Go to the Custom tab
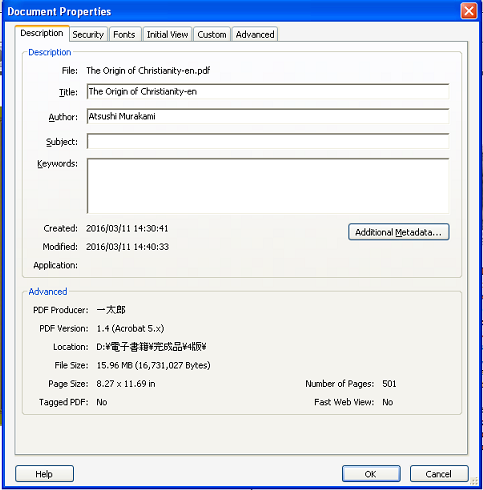 tap(212, 34)
